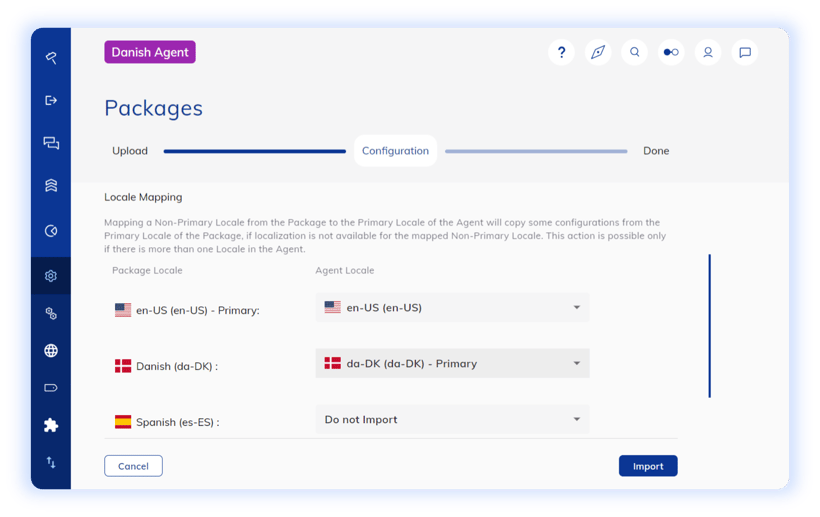Open the analytics pie chart sidebar icon
The image size is (820, 517).
coord(51,231)
